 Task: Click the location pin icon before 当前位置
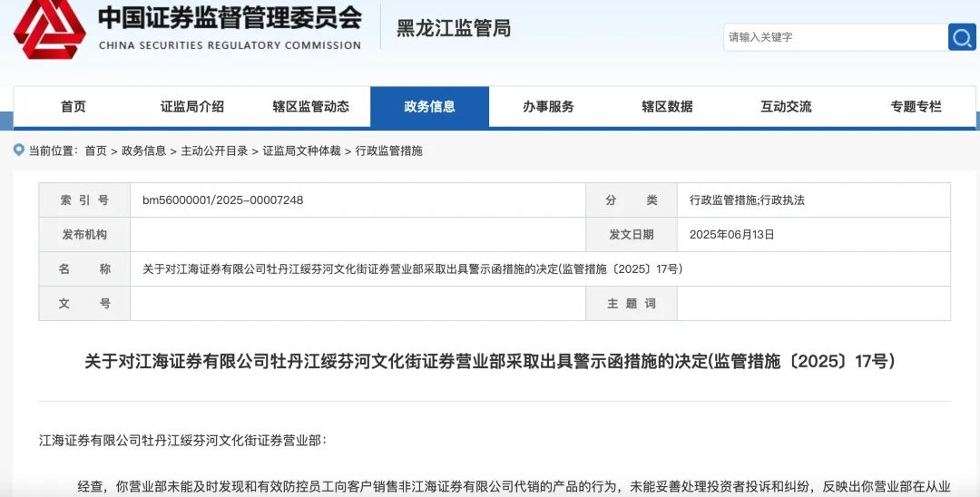tap(19, 150)
